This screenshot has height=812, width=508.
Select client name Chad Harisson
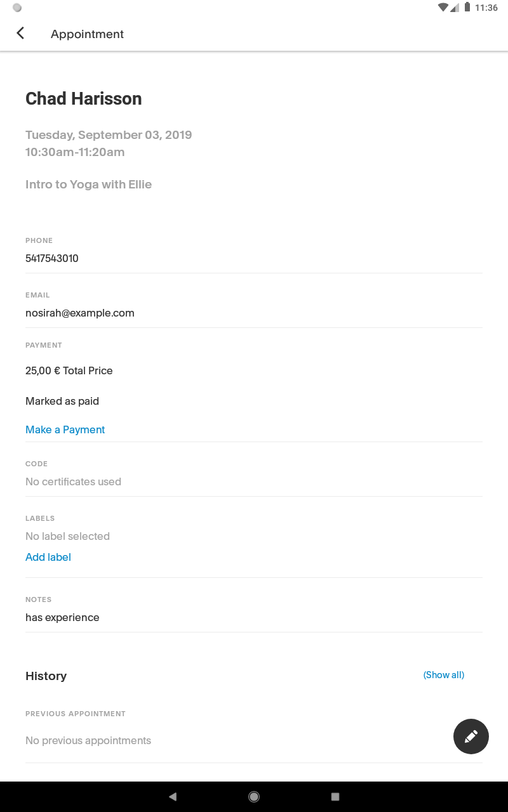84,99
